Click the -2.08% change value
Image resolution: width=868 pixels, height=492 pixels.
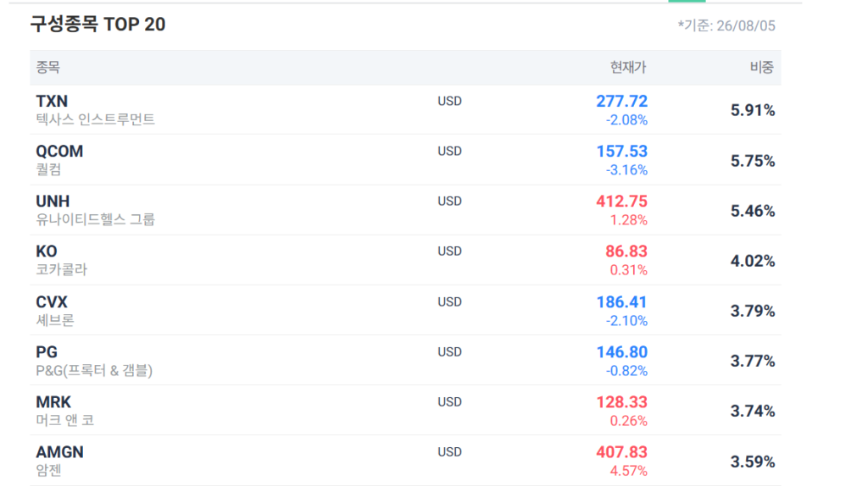(x=626, y=120)
